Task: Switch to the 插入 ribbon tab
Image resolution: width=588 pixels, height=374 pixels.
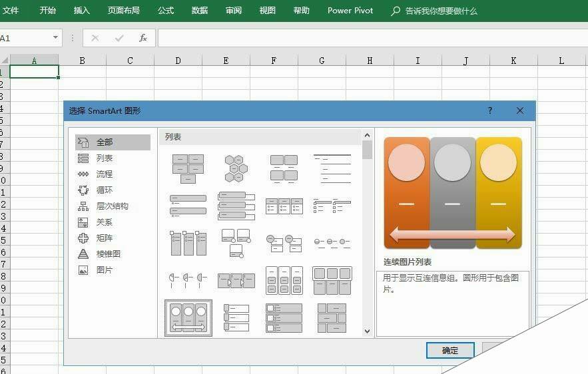Action: coord(82,11)
